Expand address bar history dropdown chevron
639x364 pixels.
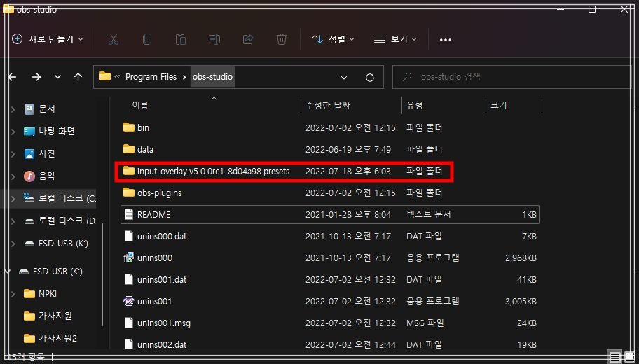point(344,78)
